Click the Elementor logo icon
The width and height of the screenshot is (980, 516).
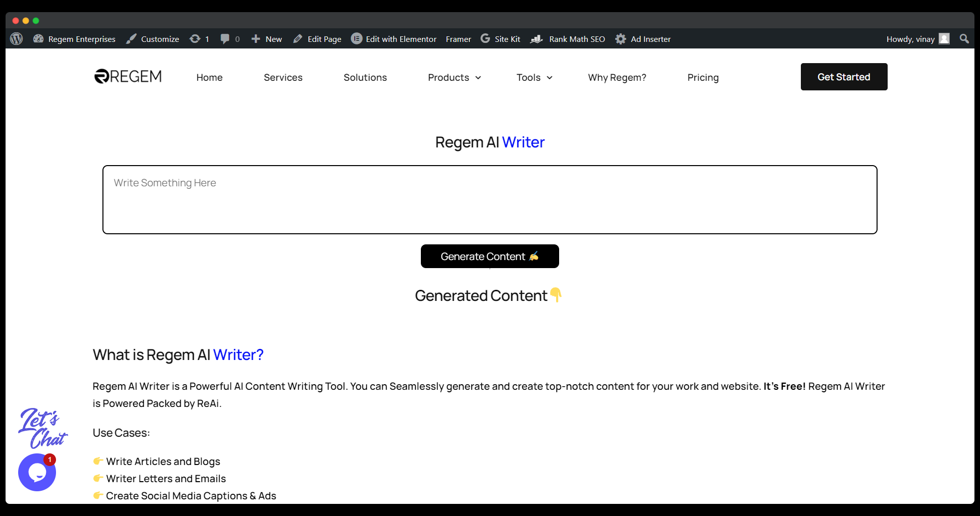tap(357, 39)
